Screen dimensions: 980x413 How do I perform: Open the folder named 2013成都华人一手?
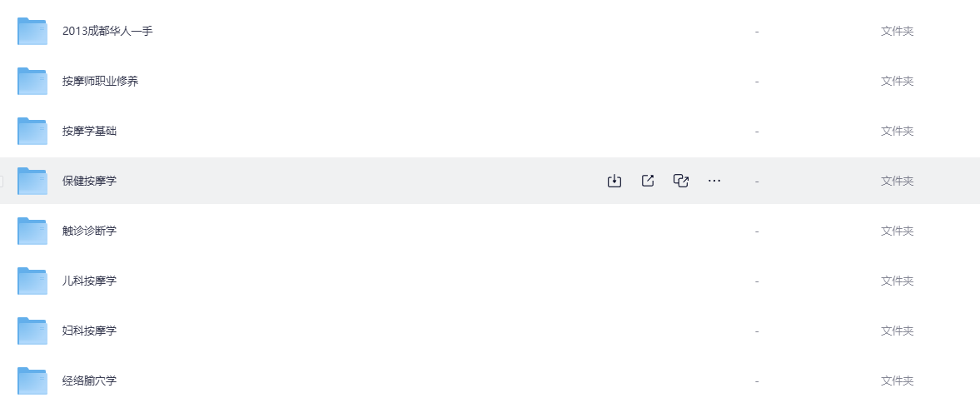(x=107, y=32)
